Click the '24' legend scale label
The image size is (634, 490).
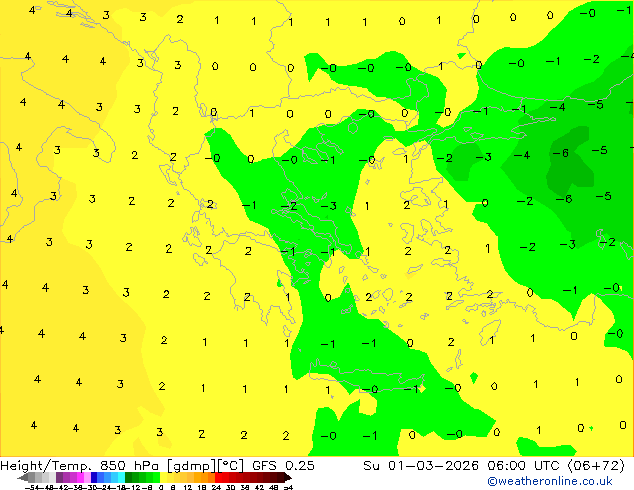tap(216, 487)
